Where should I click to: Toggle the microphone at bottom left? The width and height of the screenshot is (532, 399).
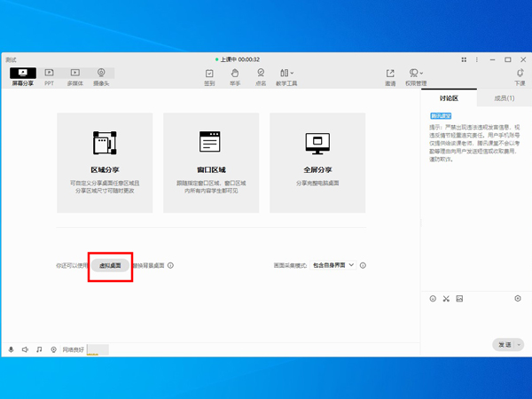coord(12,350)
